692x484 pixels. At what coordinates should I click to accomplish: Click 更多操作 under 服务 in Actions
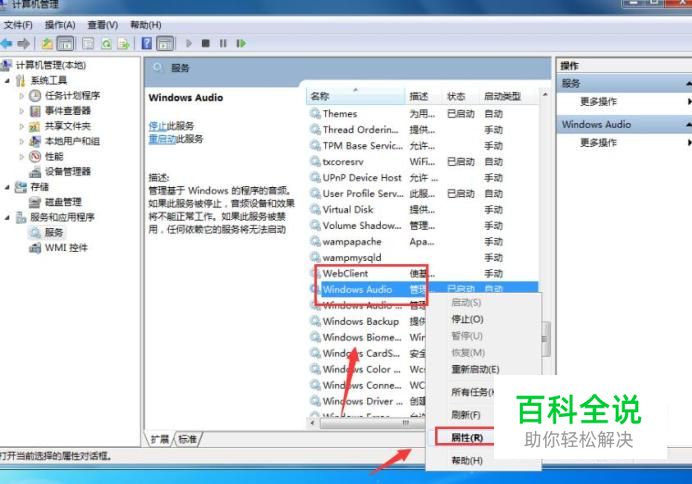click(598, 101)
